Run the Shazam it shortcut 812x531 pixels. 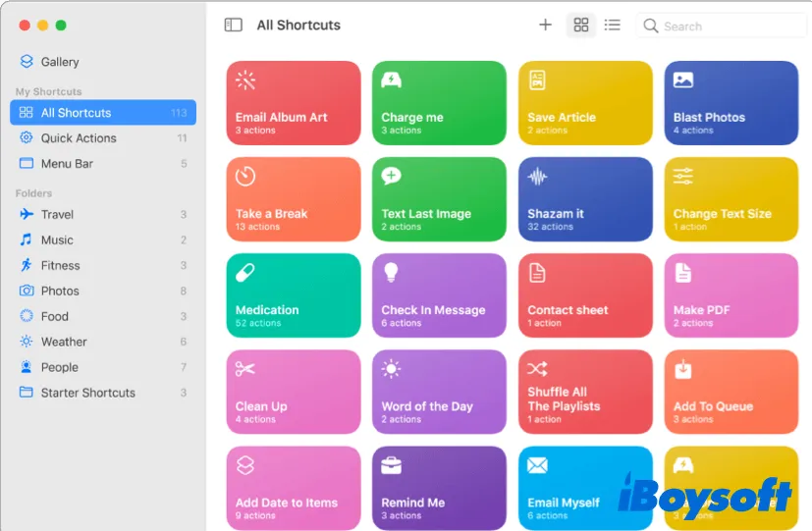point(585,199)
